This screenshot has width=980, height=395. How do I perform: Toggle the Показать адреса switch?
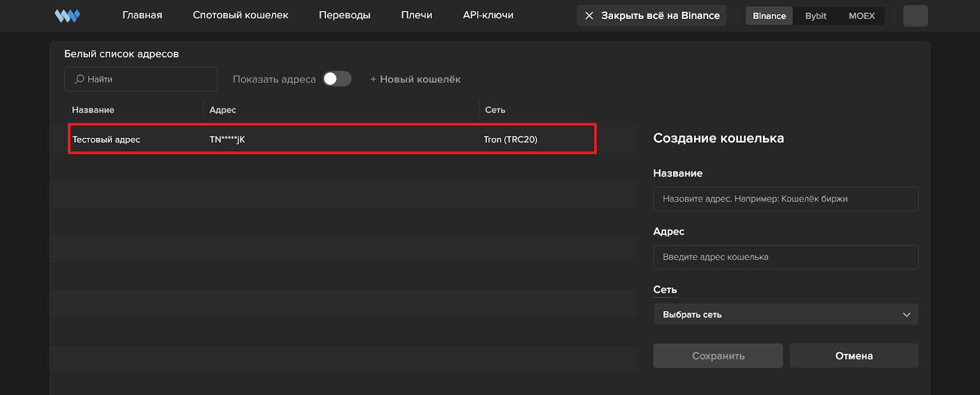point(337,79)
